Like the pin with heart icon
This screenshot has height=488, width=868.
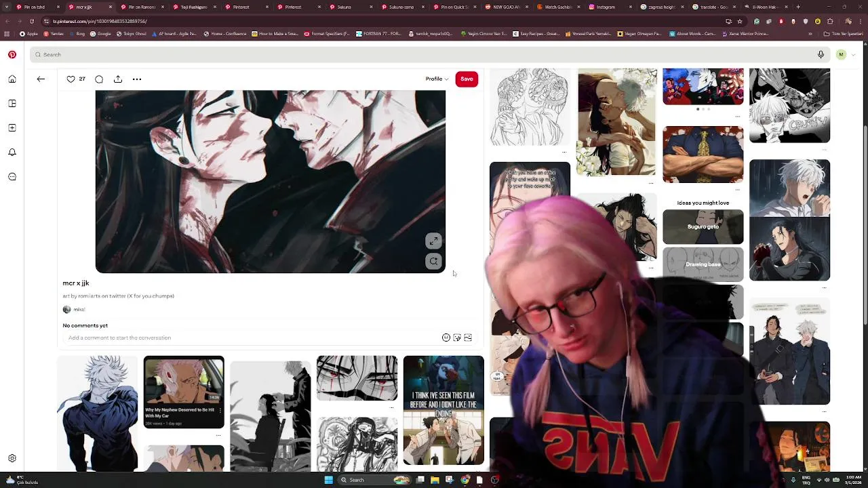pyautogui.click(x=71, y=79)
